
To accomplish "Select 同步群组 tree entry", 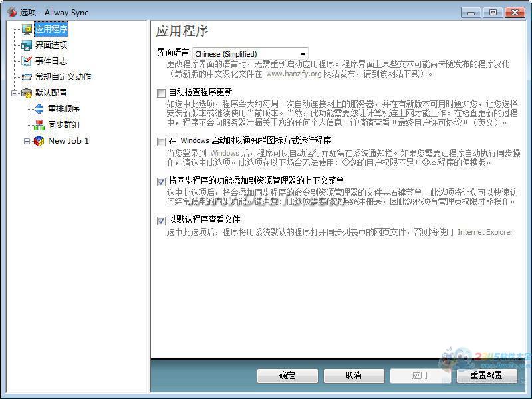I will pyautogui.click(x=64, y=125).
